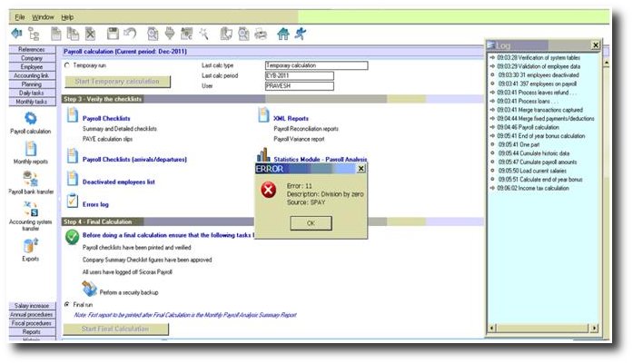
Task: Click the Payroll calculation sidebar icon
Action: [30, 119]
